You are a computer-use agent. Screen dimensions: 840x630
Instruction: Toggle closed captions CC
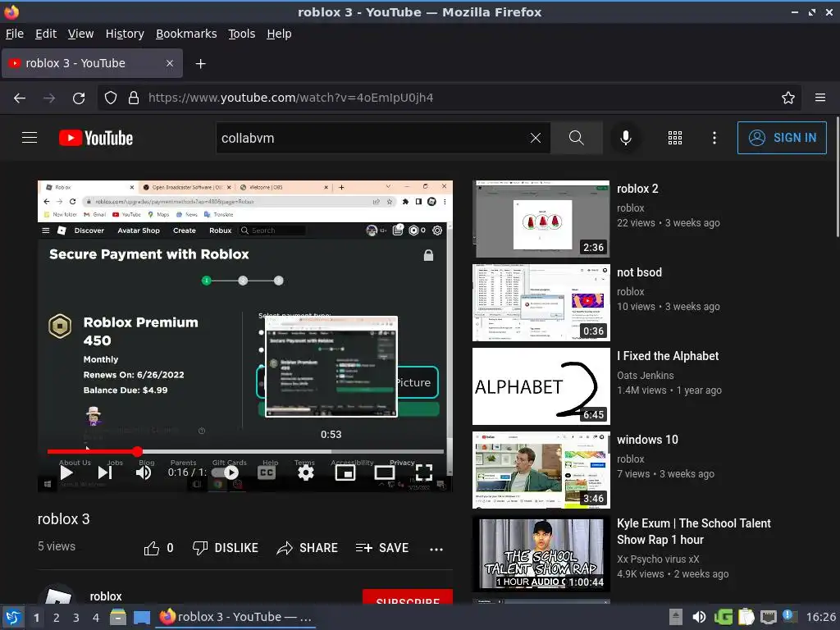point(267,472)
